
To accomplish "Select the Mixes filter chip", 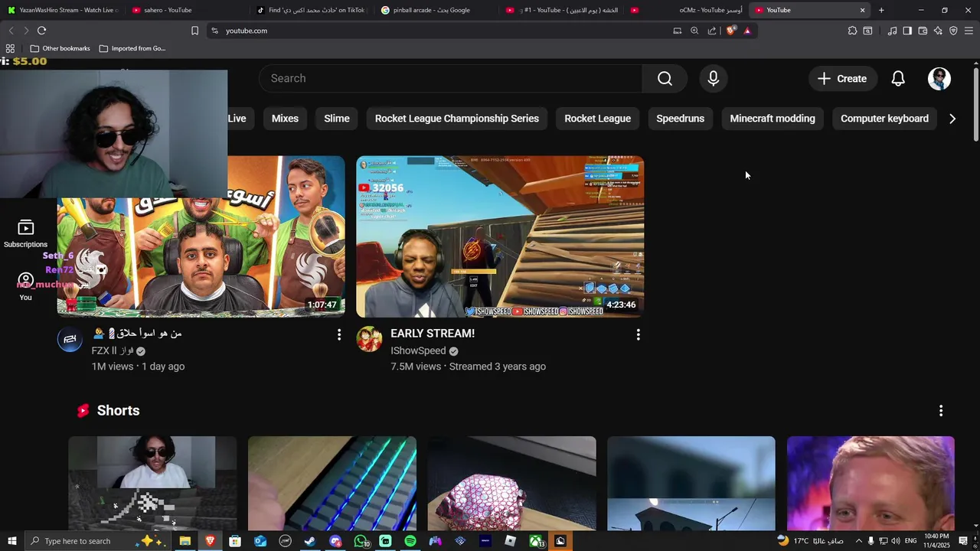I will [x=285, y=119].
